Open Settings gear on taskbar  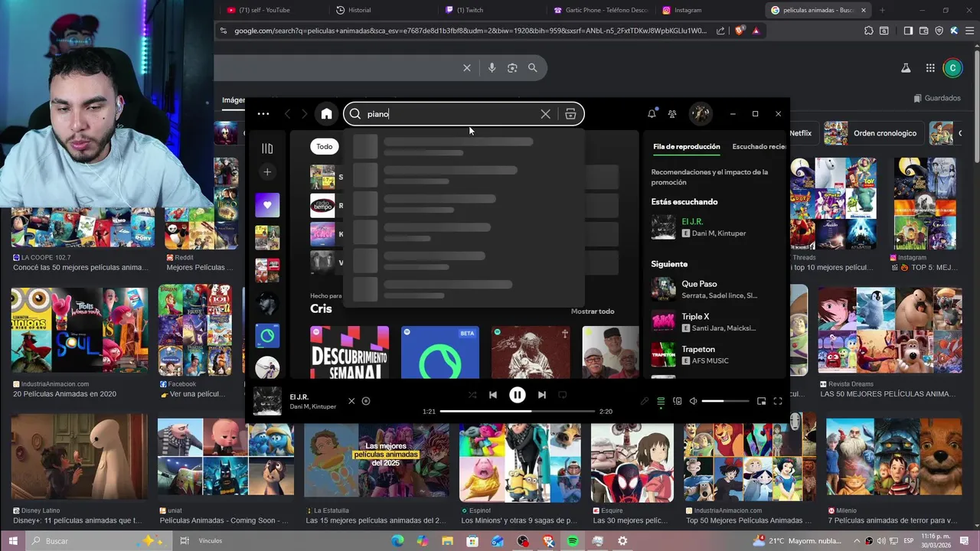click(622, 541)
